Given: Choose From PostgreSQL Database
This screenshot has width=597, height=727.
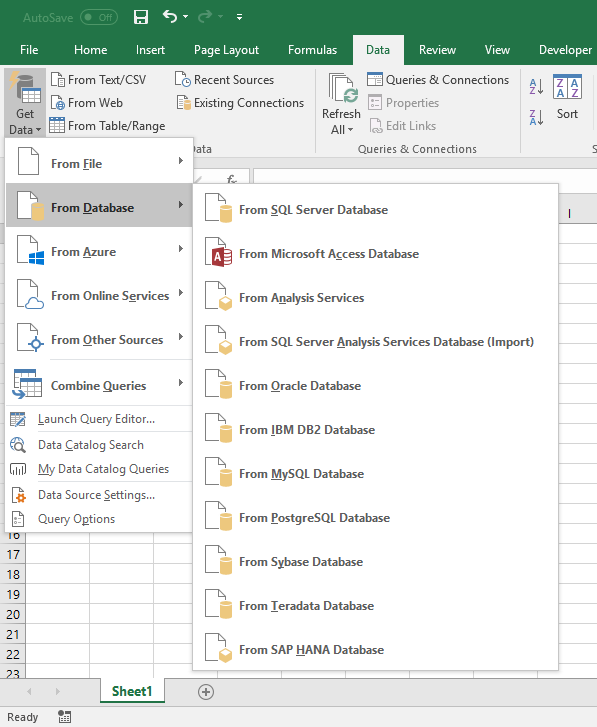Looking at the screenshot, I should [x=375, y=518].
